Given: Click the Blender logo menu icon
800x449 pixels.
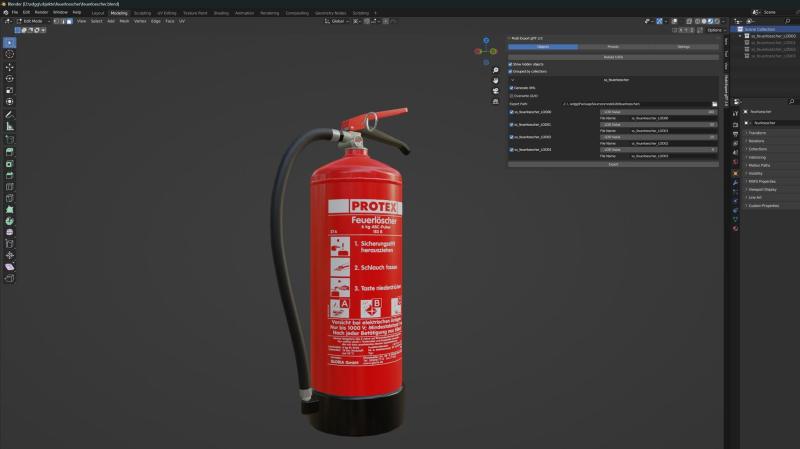Looking at the screenshot, I should click(x=6, y=12).
